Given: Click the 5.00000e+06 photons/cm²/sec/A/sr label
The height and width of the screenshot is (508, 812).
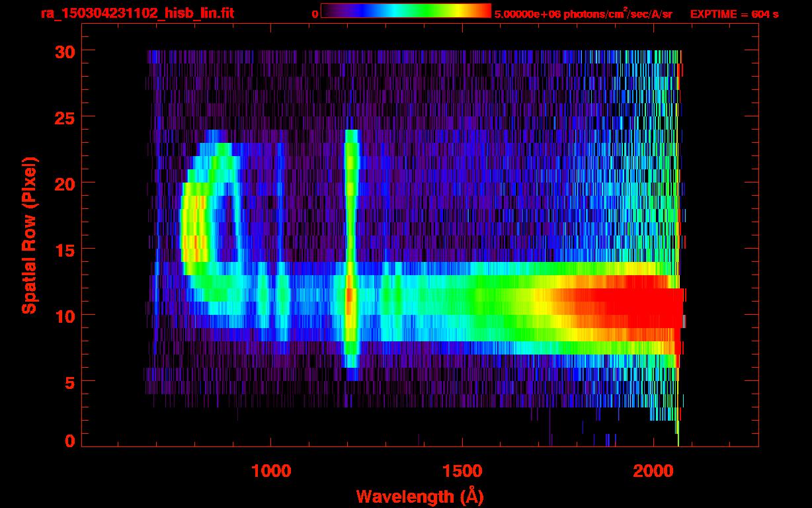Looking at the screenshot, I should (583, 14).
